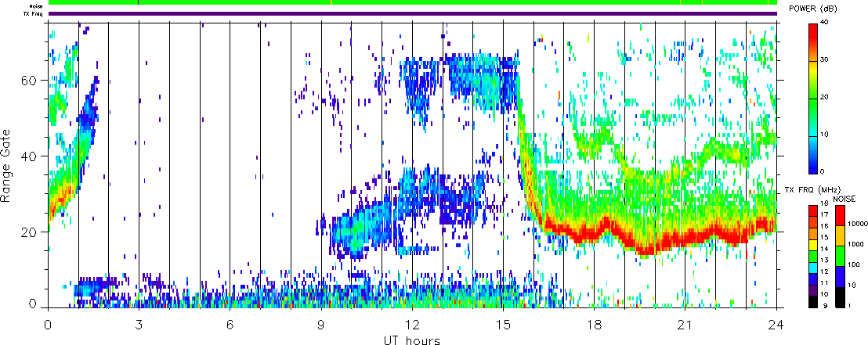Click the green 100 segment of NOISE colorbar
Image resolution: width=868 pixels, height=345 pixels.
click(x=841, y=256)
